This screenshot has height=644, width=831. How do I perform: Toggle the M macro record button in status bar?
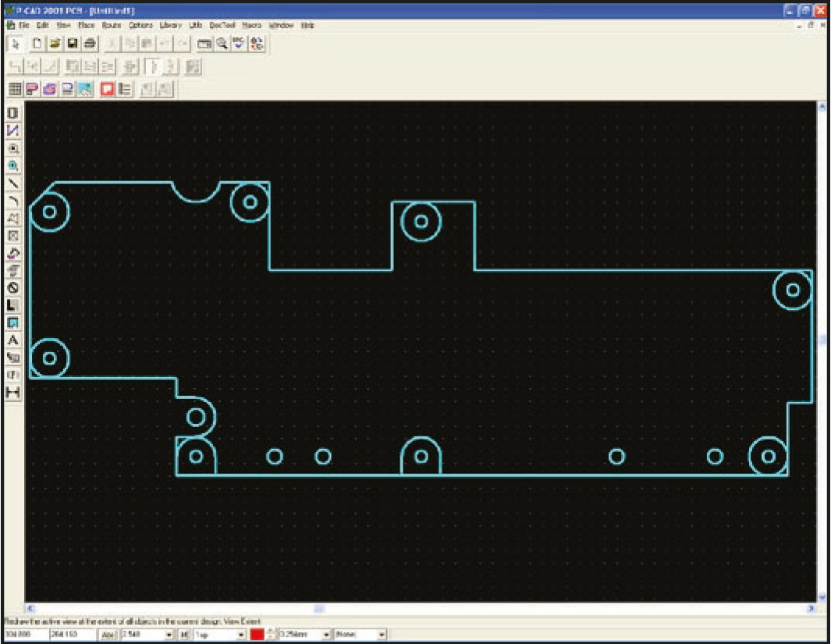(x=184, y=635)
